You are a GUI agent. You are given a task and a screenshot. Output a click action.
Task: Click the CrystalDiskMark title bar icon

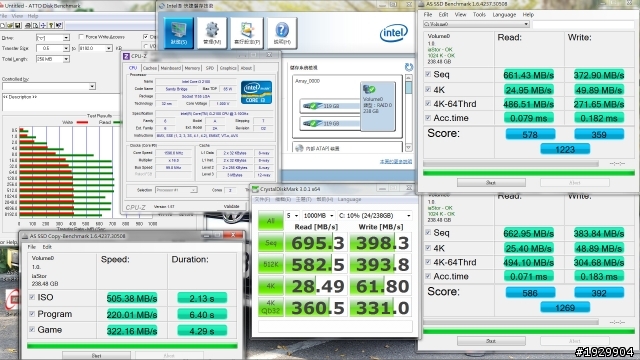point(256,189)
